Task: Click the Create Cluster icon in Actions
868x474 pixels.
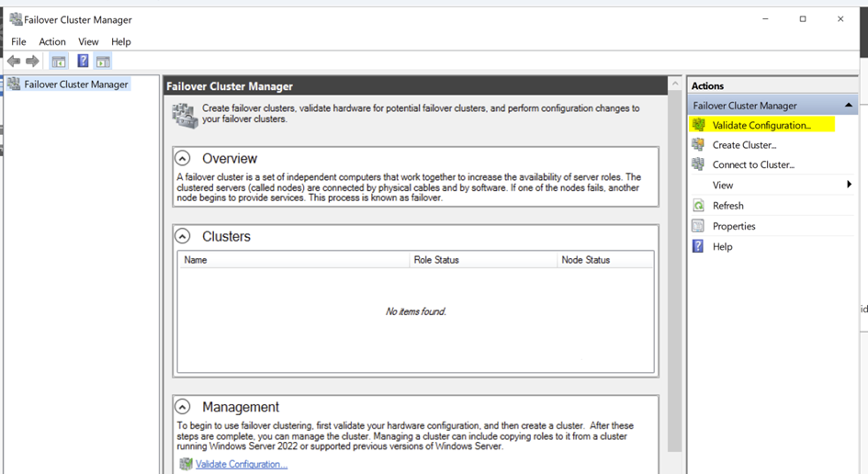Action: (699, 144)
